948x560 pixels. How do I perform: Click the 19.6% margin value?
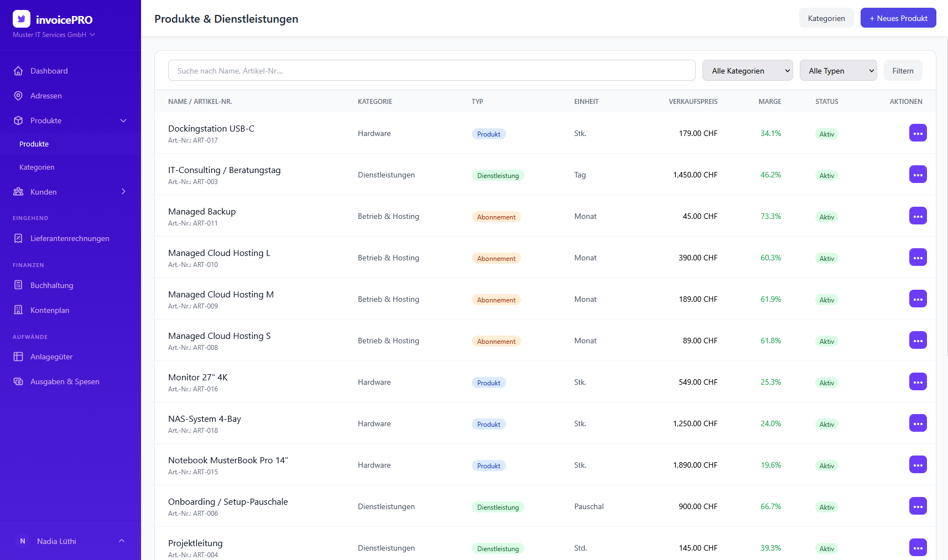(770, 465)
